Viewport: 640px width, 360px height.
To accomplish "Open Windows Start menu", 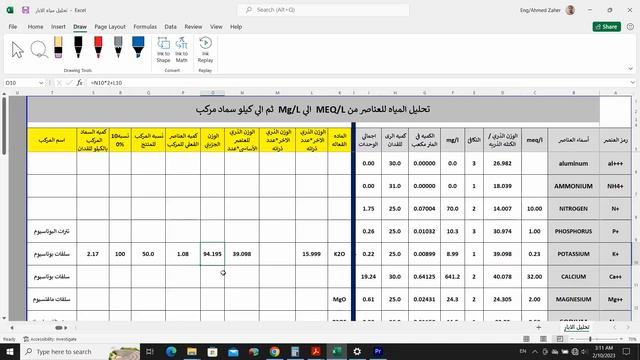I will 10,351.
